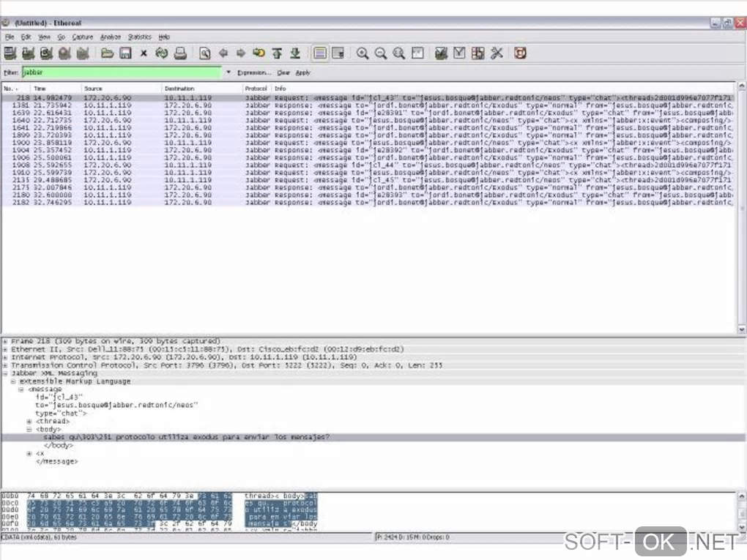Collapse the <body> tree node
This screenshot has width=747, height=560.
(29, 430)
